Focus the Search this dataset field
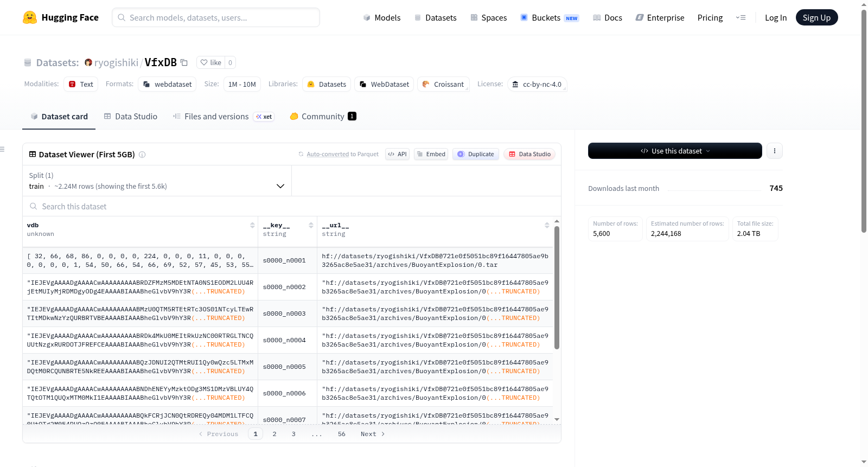 click(292, 206)
